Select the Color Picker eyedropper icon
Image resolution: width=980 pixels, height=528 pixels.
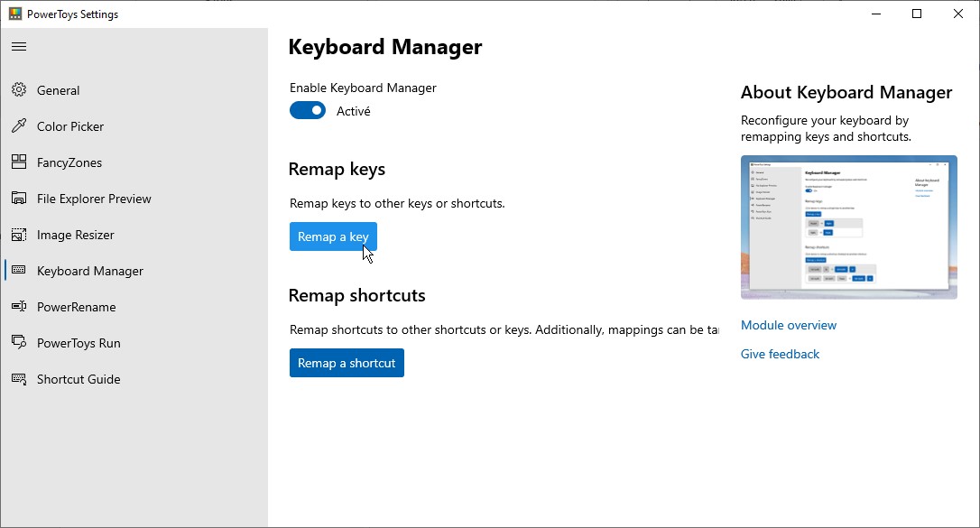19,126
